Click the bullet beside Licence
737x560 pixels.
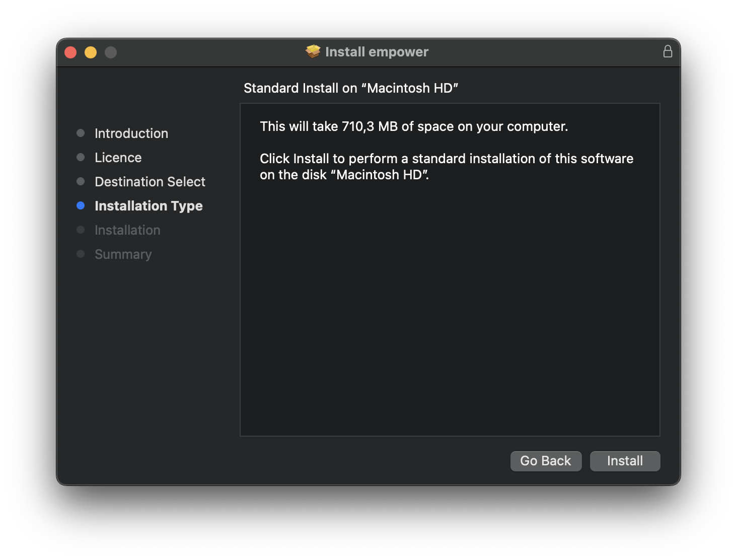click(x=81, y=157)
